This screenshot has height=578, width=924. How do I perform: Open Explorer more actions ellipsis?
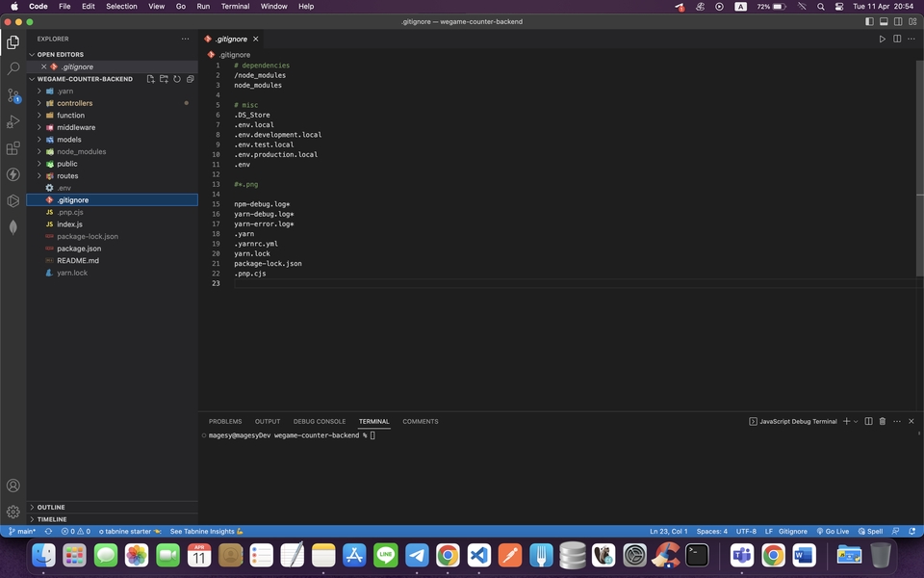pos(186,39)
